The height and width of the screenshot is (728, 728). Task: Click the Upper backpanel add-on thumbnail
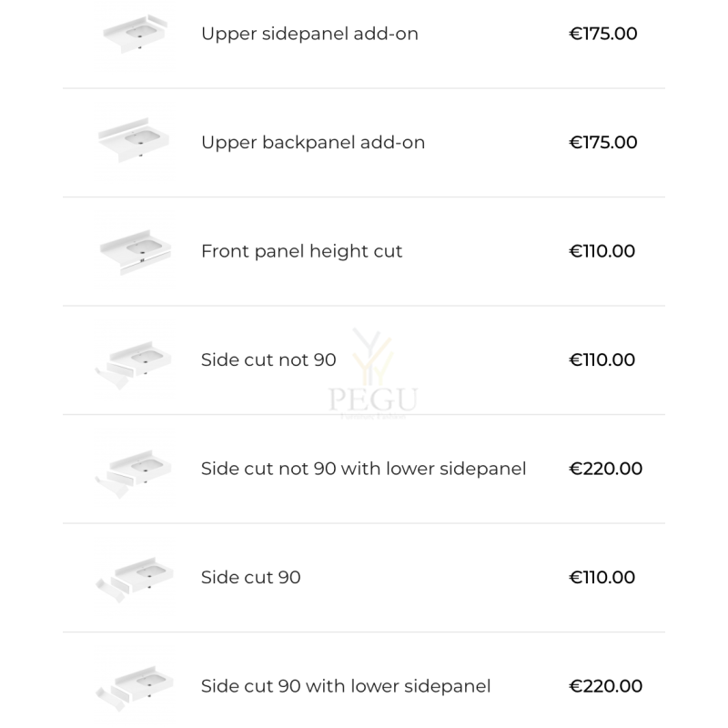tap(135, 142)
